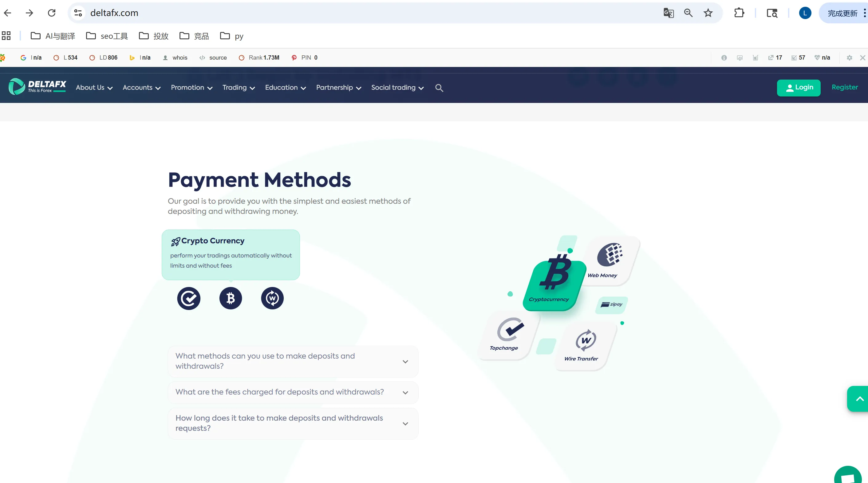Viewport: 868px width, 483px height.
Task: Open the Google Translate page icon
Action: click(x=669, y=13)
